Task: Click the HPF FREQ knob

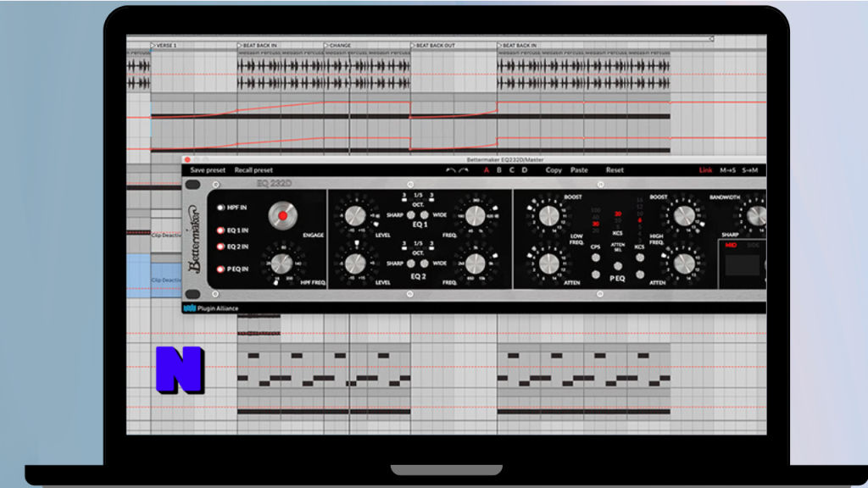Action: pyautogui.click(x=281, y=264)
